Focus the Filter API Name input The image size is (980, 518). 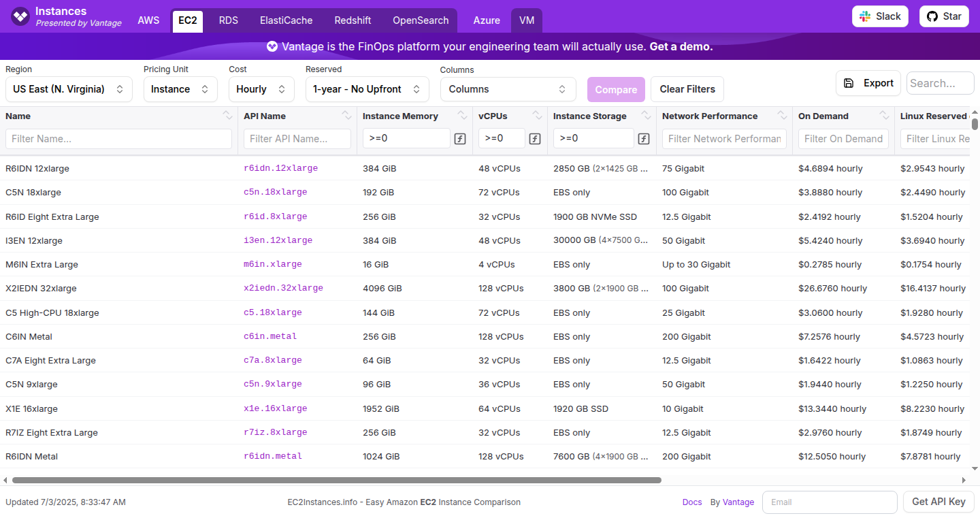[297, 139]
